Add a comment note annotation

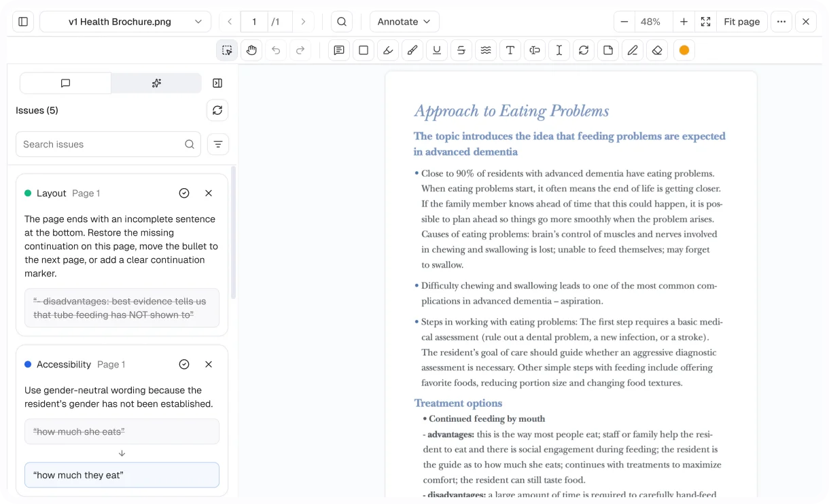point(339,50)
